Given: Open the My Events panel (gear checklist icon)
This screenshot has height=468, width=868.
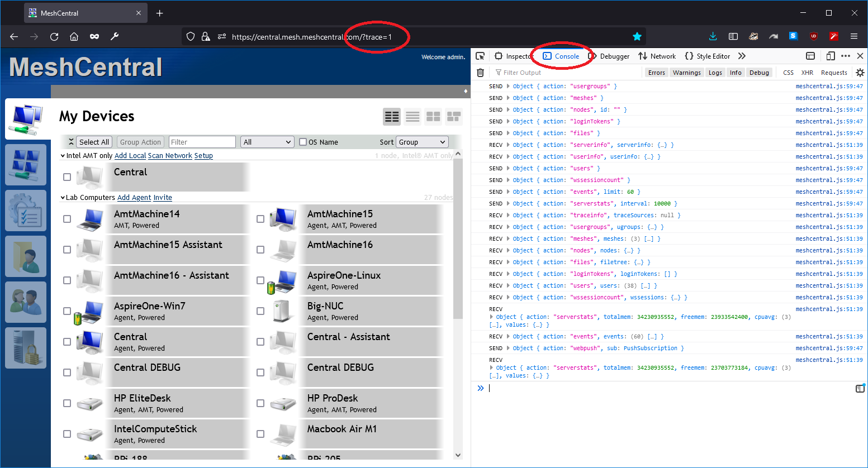Looking at the screenshot, I should [x=26, y=211].
